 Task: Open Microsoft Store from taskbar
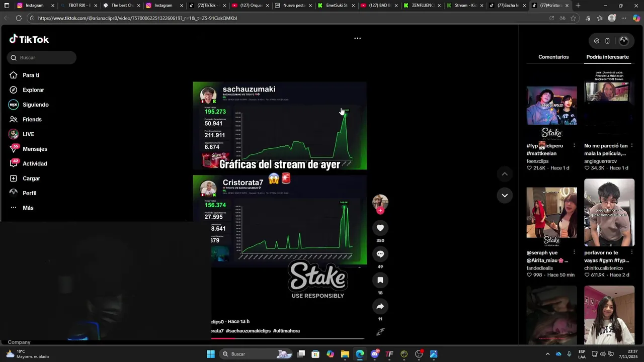(315, 354)
